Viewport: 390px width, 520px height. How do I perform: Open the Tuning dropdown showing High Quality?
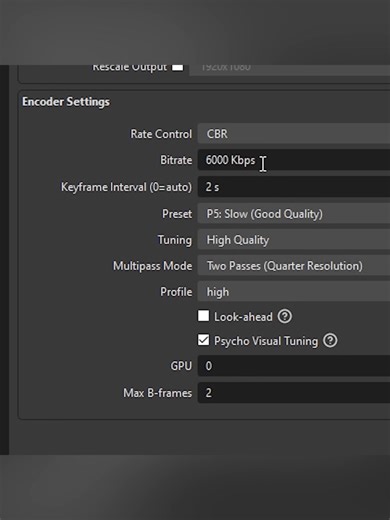[x=294, y=240]
